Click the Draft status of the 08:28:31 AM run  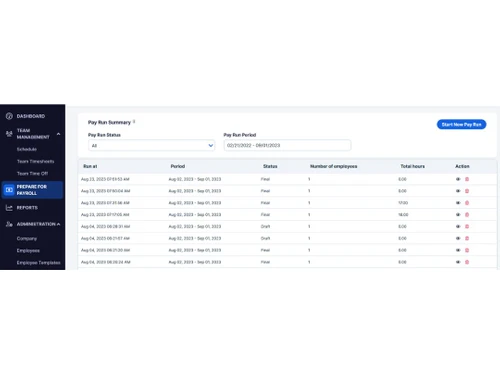pos(265,226)
